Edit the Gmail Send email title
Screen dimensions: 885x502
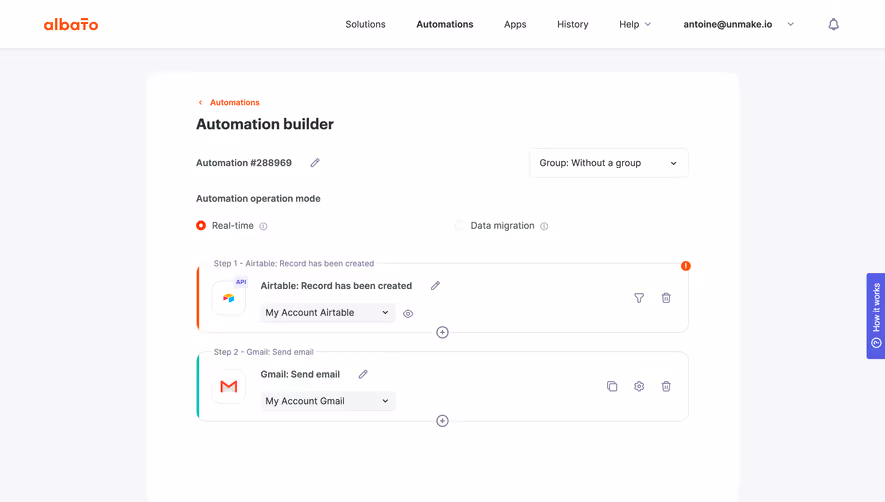363,374
